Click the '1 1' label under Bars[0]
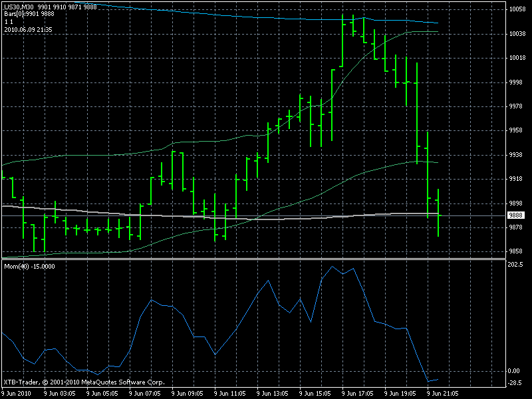This screenshot has height=399, width=532. coord(9,22)
